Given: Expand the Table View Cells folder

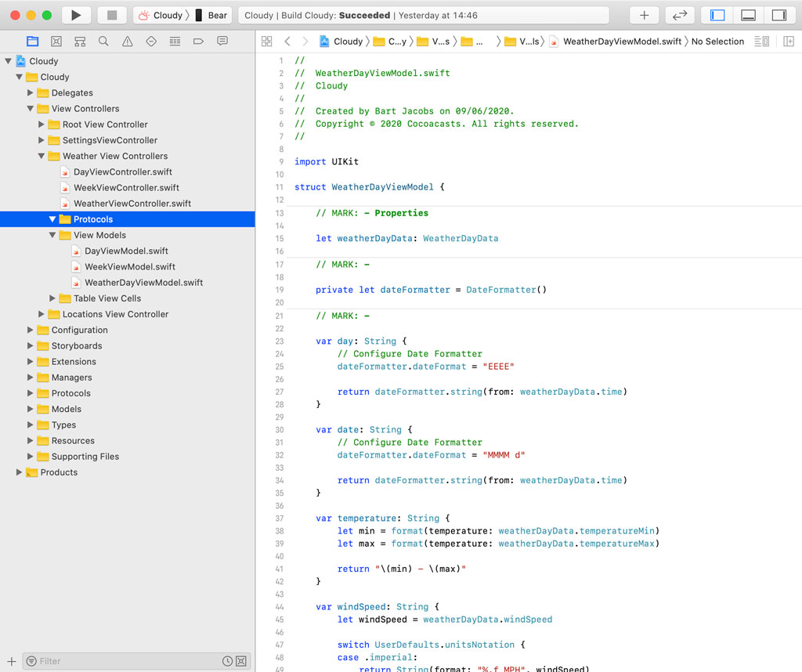Looking at the screenshot, I should point(53,298).
